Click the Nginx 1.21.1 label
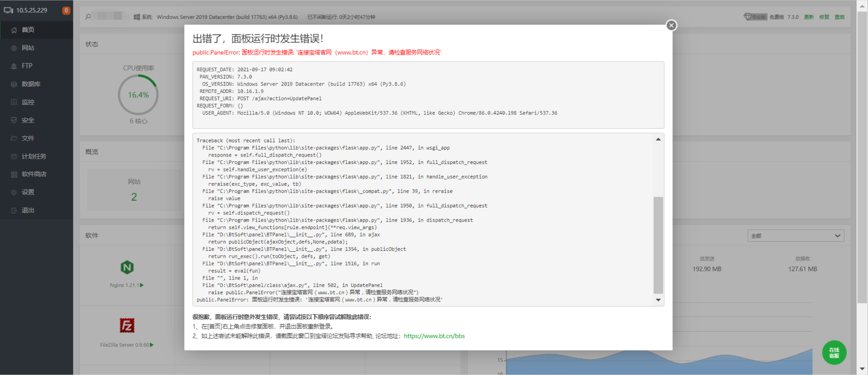The width and height of the screenshot is (868, 375). tap(124, 285)
